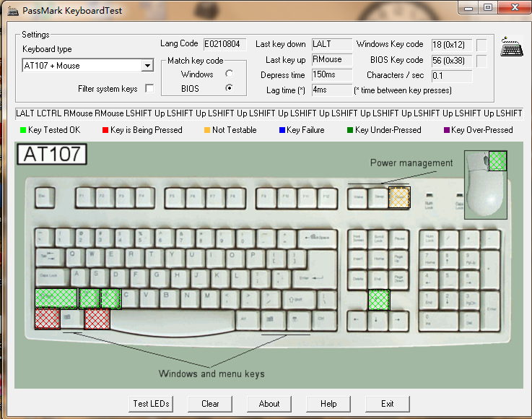Enable the Filter system keys checkbox
The height and width of the screenshot is (419, 532).
[x=149, y=89]
